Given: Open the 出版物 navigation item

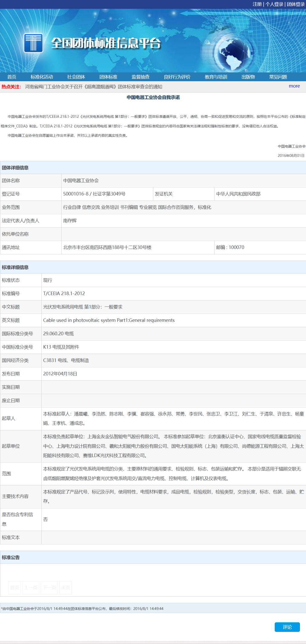Looking at the screenshot, I should (248, 77).
